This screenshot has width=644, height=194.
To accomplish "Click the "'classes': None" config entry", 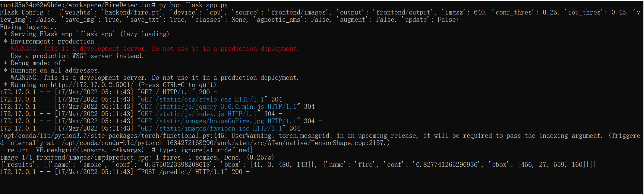I will point(220,20).
